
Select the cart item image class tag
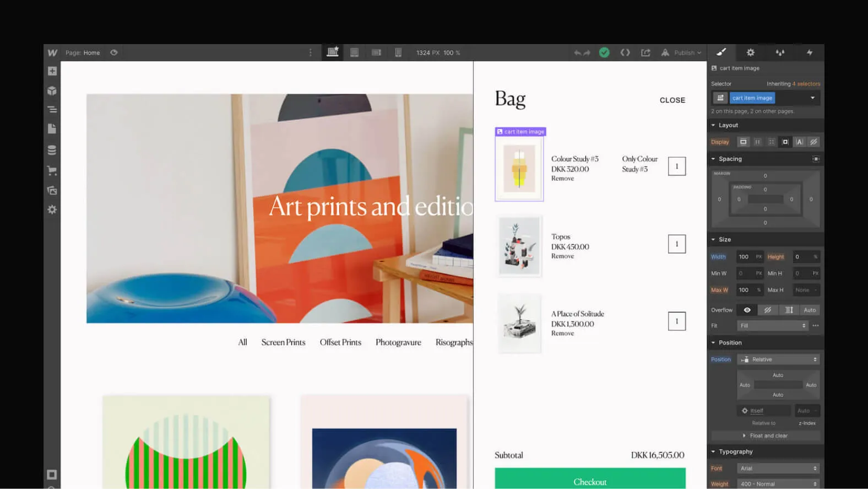click(x=752, y=98)
